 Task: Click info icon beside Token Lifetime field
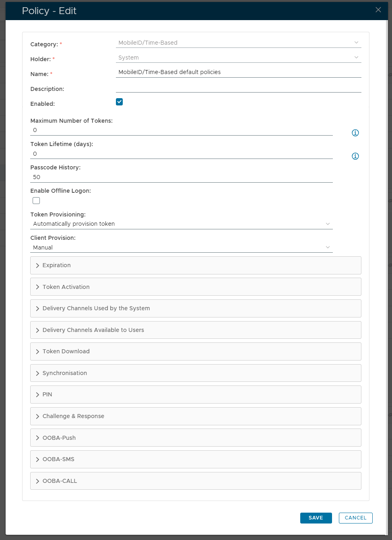click(355, 156)
